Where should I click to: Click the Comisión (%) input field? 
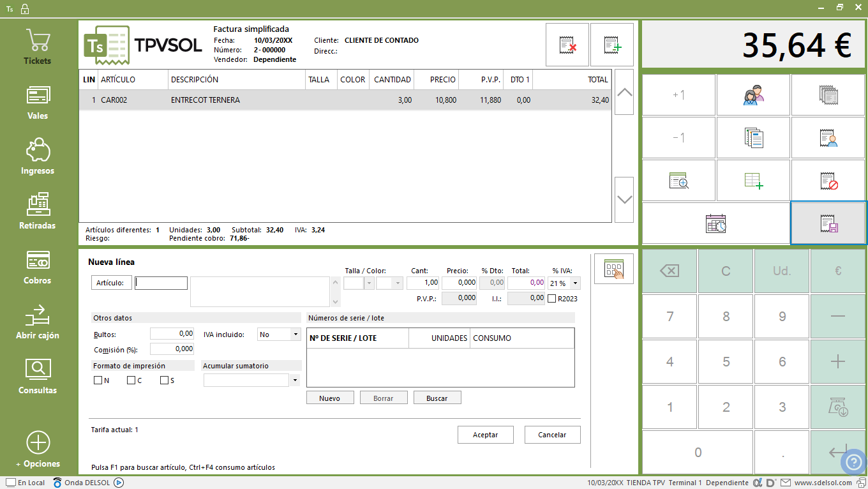[x=172, y=349]
